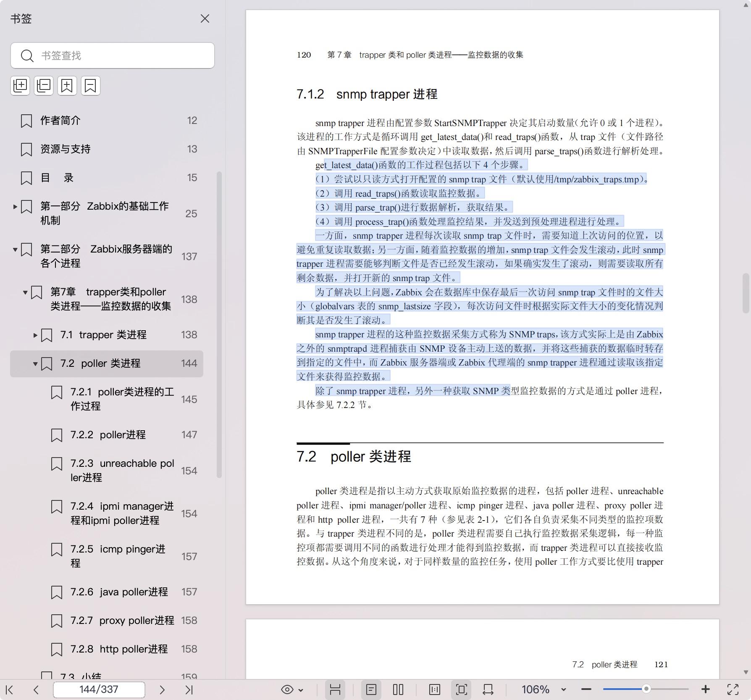Click the document vertical scrollbar thumb
Image resolution: width=751 pixels, height=700 pixels.
(746, 293)
